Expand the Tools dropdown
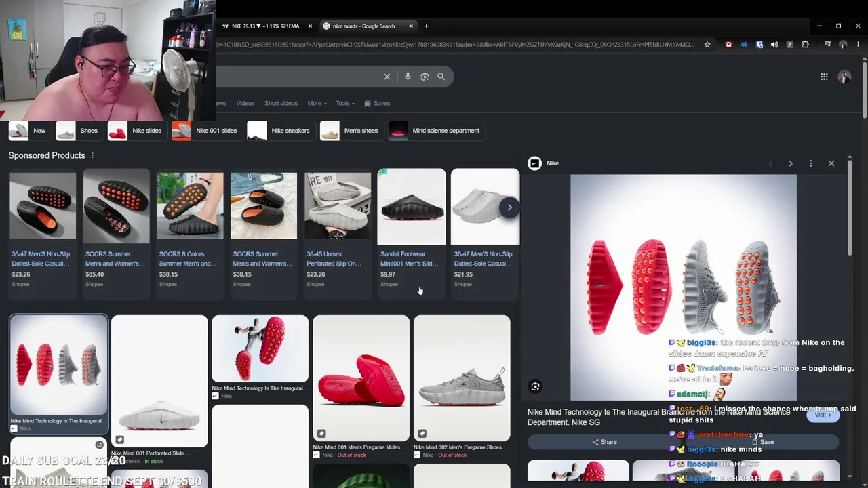The height and width of the screenshot is (488, 868). coord(345,104)
